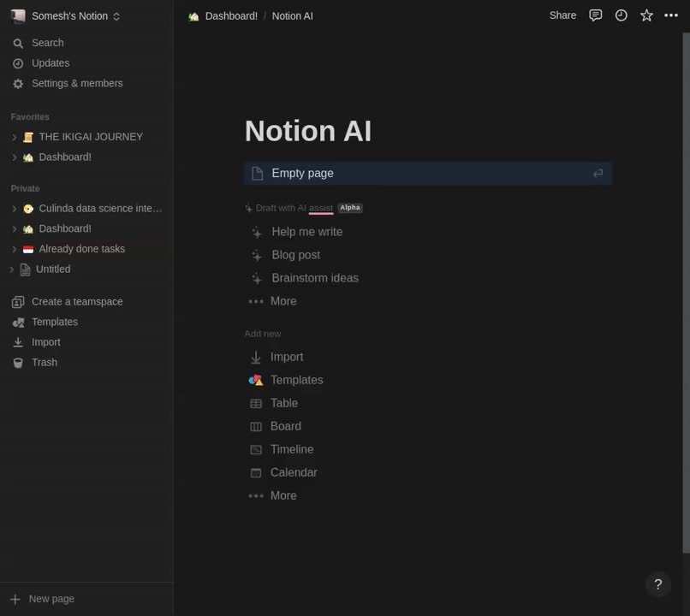The width and height of the screenshot is (690, 616).
Task: Choose Blog post AI draft
Action: 295,255
